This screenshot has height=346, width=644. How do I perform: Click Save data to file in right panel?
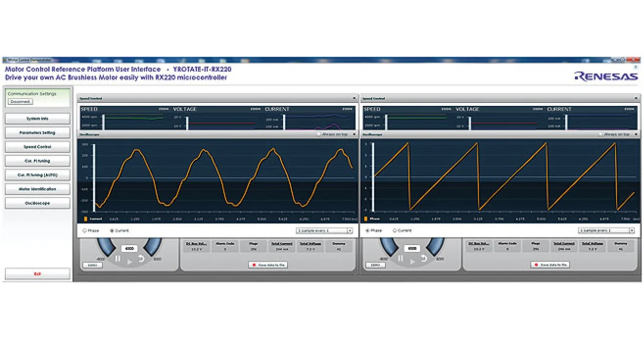(x=550, y=265)
